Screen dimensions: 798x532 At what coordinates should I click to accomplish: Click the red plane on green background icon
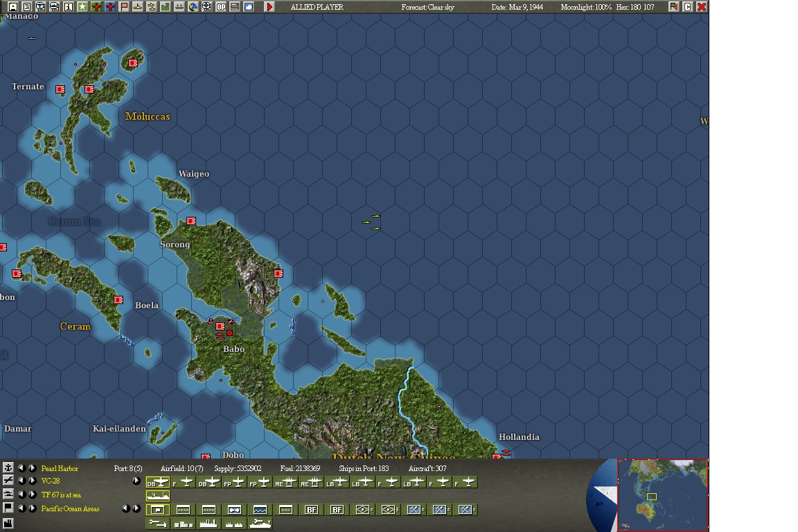click(x=96, y=7)
